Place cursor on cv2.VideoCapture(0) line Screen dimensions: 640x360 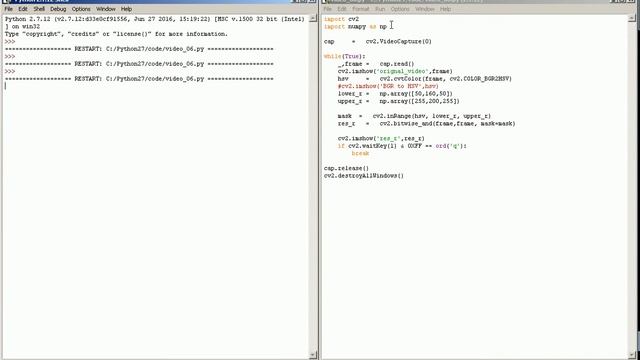(378, 42)
